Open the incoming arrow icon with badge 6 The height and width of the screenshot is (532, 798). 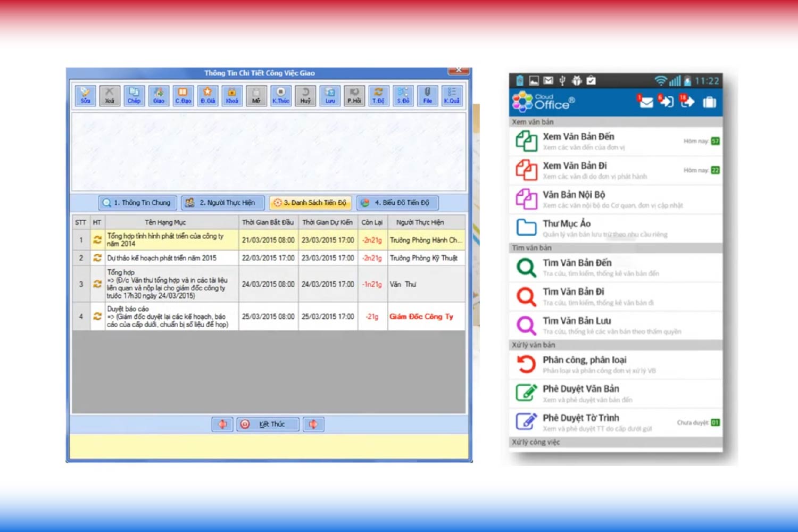(x=666, y=101)
